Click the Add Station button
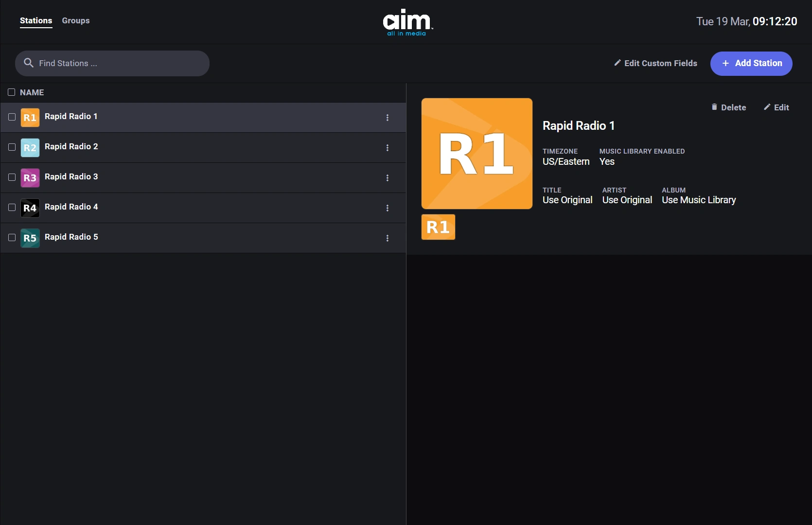The image size is (812, 525). tap(751, 63)
